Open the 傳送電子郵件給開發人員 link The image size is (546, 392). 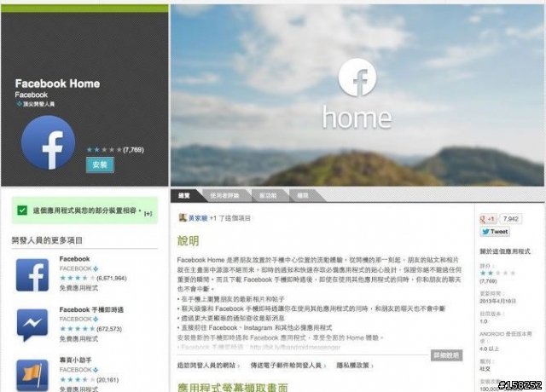point(288,366)
